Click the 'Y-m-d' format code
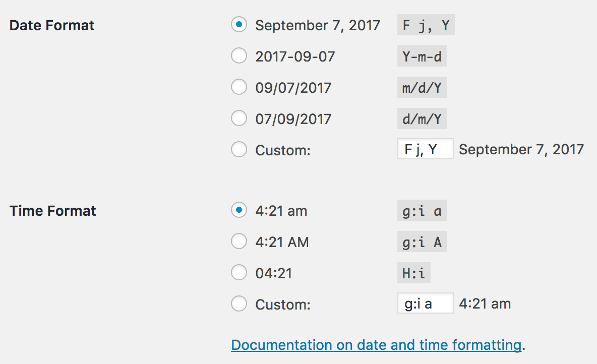This screenshot has height=364, width=597. click(422, 56)
